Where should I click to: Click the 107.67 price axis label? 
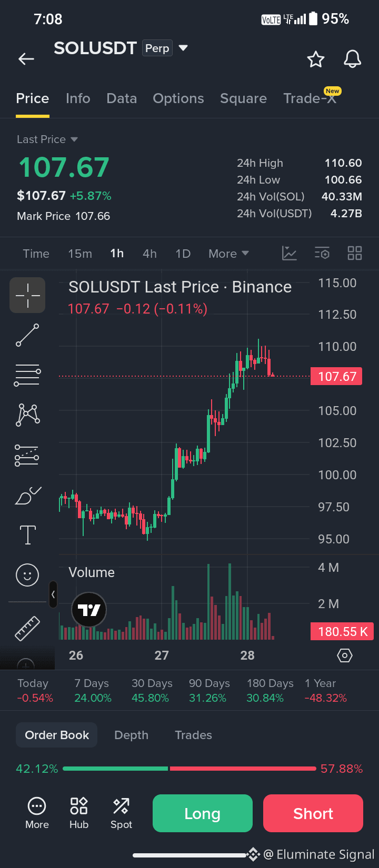coord(336,376)
